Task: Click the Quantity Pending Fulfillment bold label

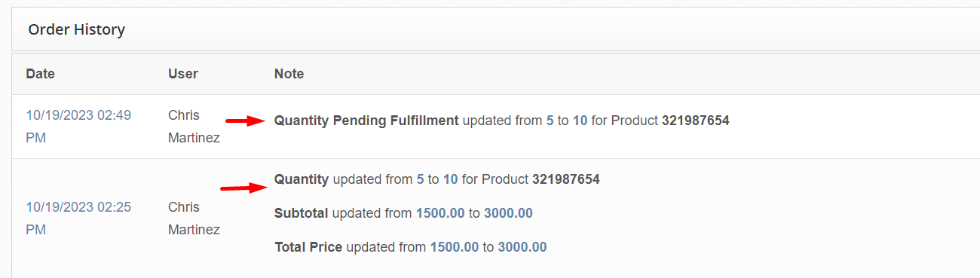Action: 366,120
